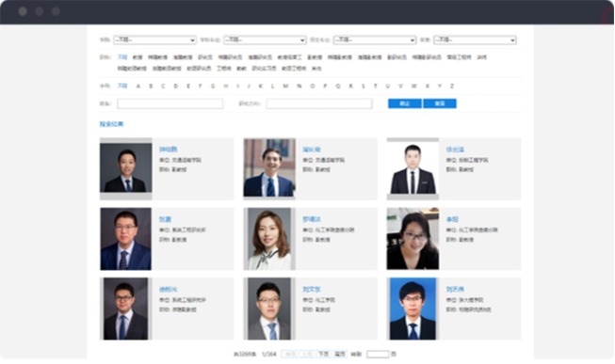615x364 pixels.
Task: Filter names by letter M
Action: (285, 86)
